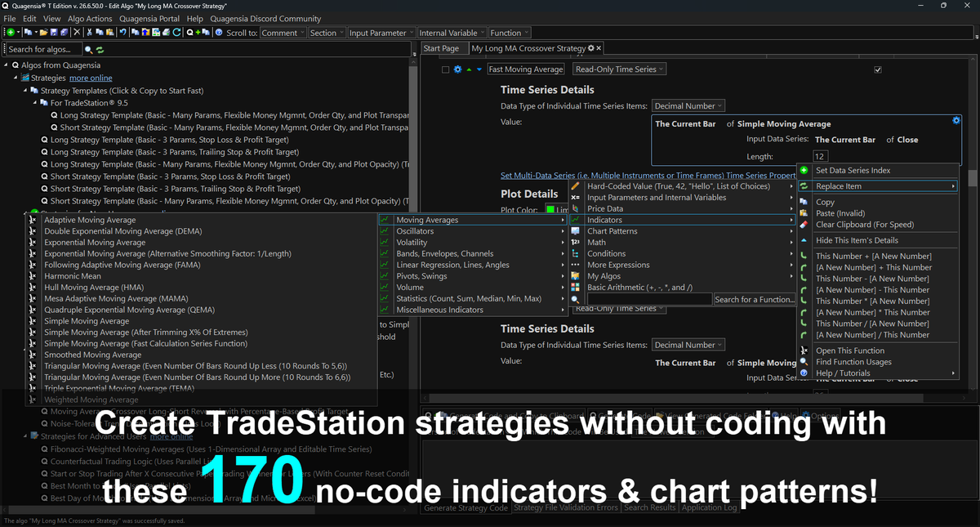Click the blue down arrow beside Fast Moving Average
This screenshot has height=527, width=980.
point(479,69)
